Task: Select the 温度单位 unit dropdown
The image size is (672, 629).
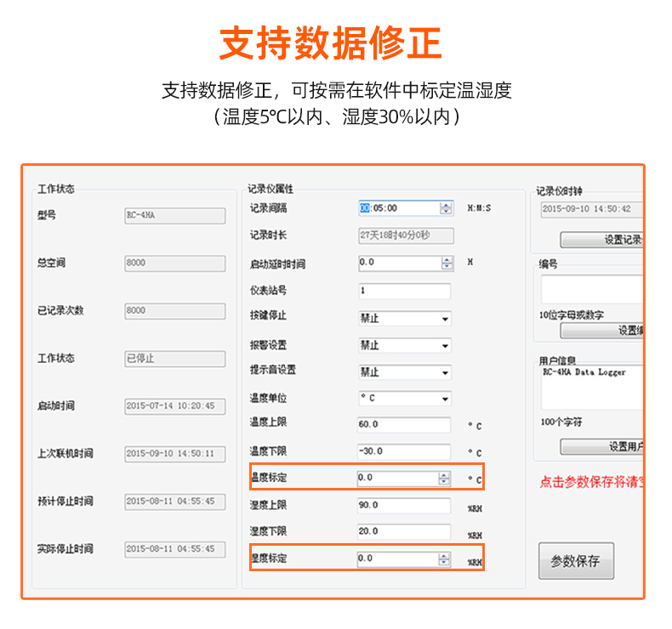Action: pyautogui.click(x=404, y=399)
